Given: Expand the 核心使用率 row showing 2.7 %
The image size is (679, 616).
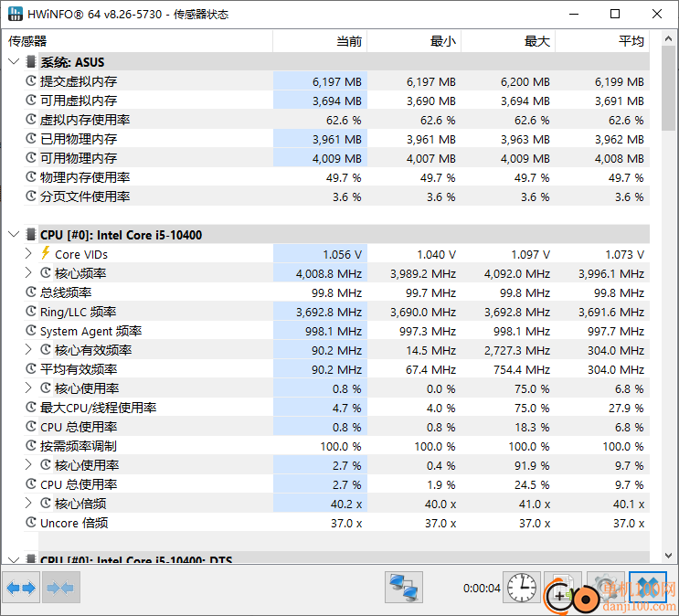Looking at the screenshot, I should click(x=28, y=465).
